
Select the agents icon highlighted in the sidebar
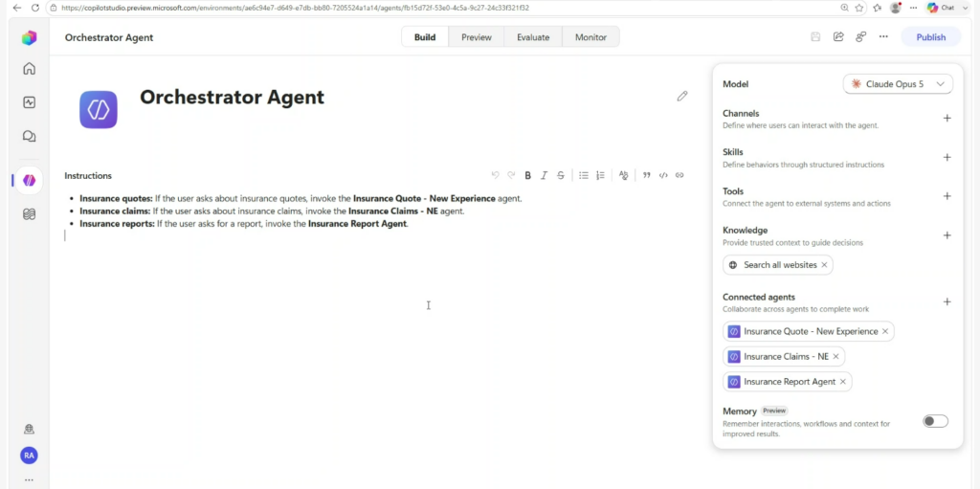(x=29, y=181)
